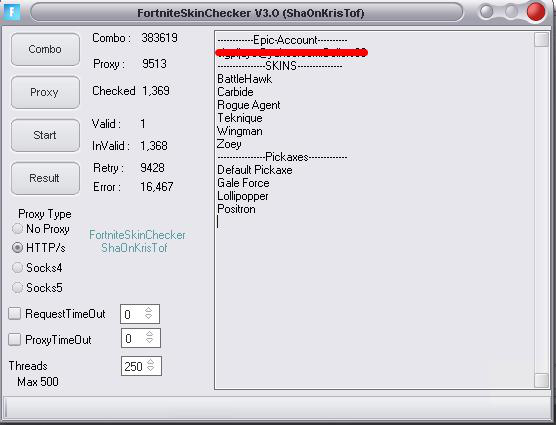The width and height of the screenshot is (556, 425).
Task: Click the InValid value 1,368
Action: coord(154,146)
